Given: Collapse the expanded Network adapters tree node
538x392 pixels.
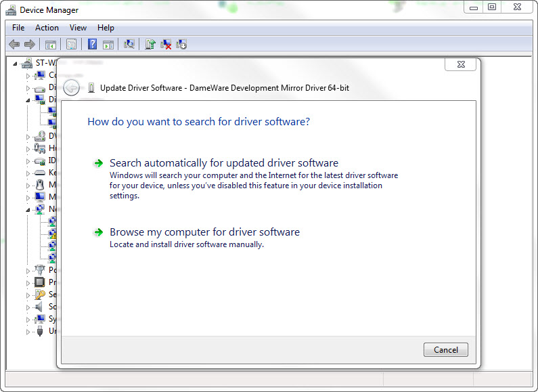Looking at the screenshot, I should pyautogui.click(x=28, y=209).
